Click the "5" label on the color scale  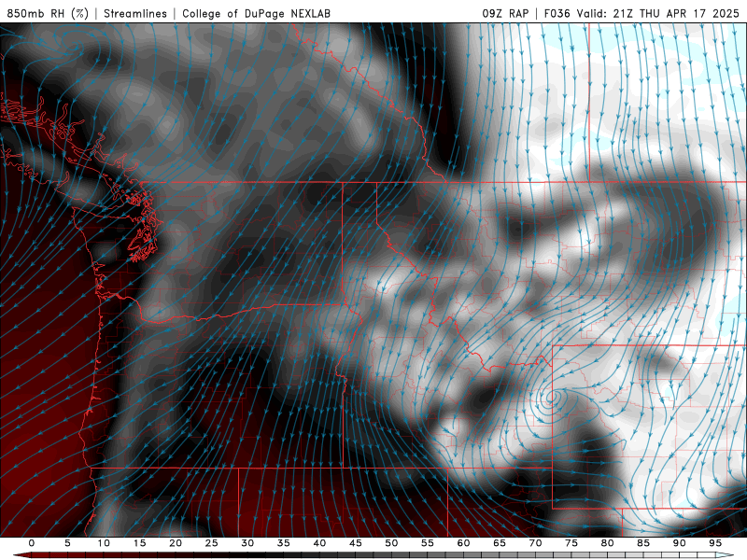tap(67, 543)
